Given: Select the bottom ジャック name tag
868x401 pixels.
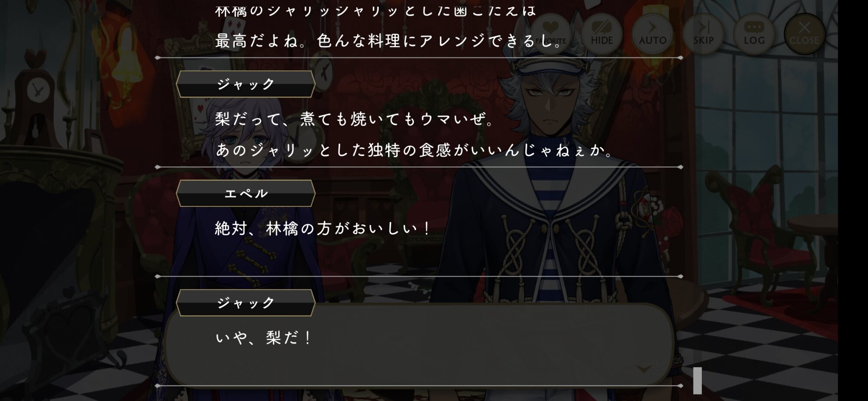Looking at the screenshot, I should click(246, 303).
